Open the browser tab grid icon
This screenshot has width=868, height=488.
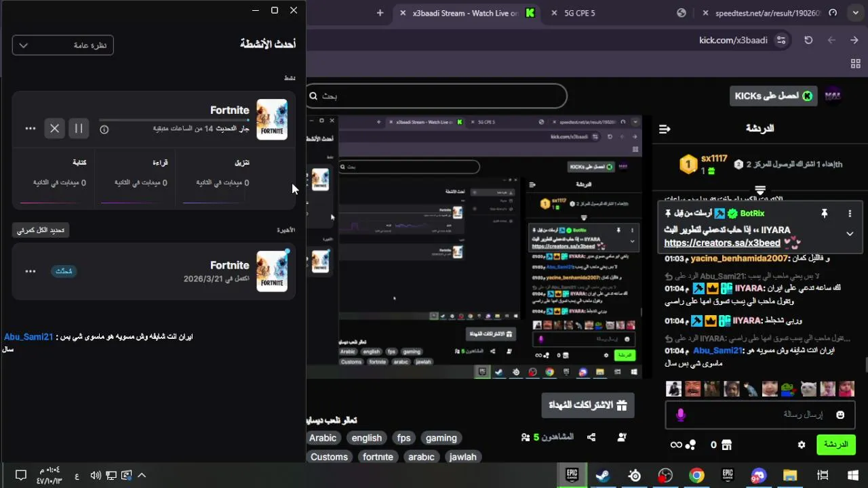[855, 64]
